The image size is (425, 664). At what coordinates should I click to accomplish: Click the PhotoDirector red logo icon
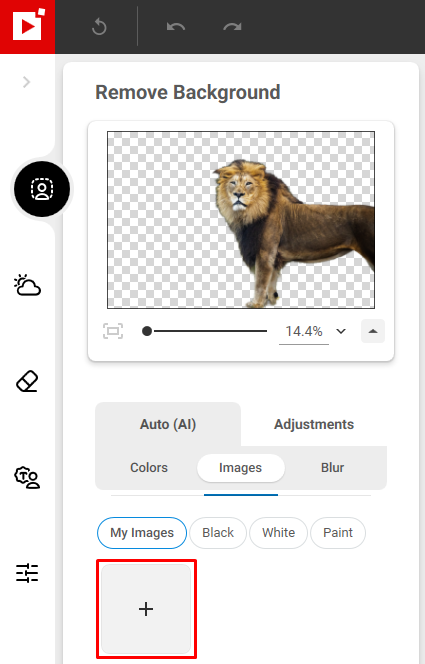(x=28, y=27)
